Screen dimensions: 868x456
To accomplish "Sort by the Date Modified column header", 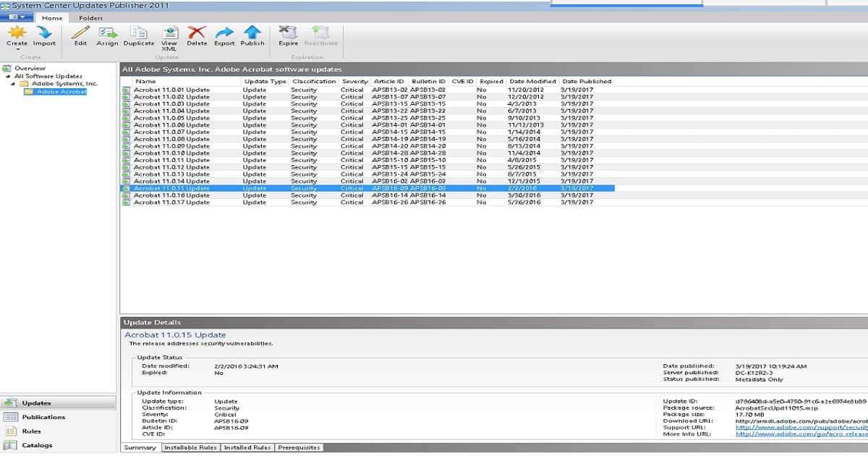I will coord(532,81).
